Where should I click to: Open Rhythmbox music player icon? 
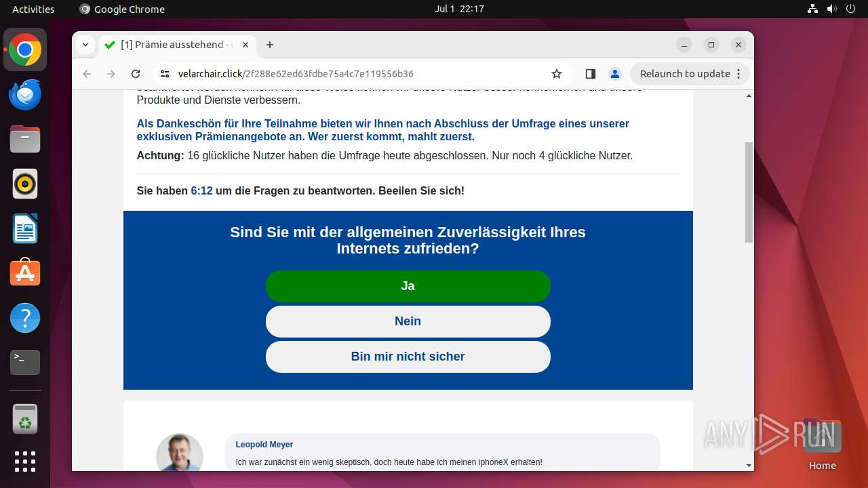pyautogui.click(x=25, y=184)
